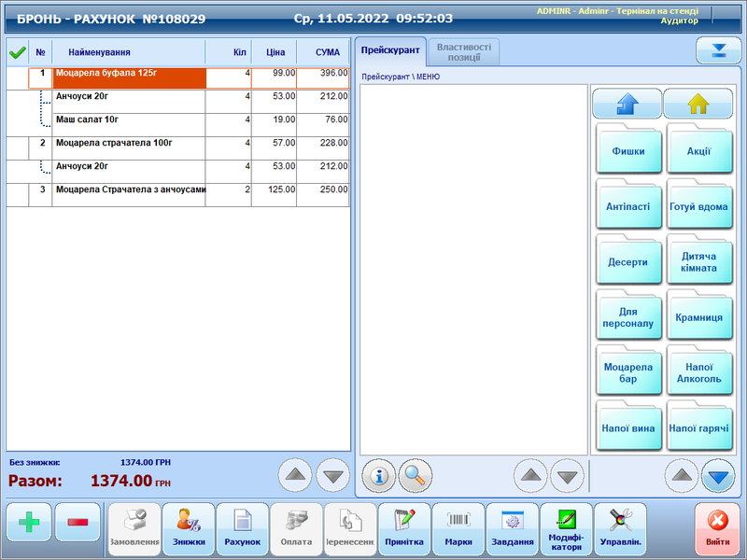Open Модифікатори modifiers button
This screenshot has width=747, height=560.
click(x=567, y=529)
